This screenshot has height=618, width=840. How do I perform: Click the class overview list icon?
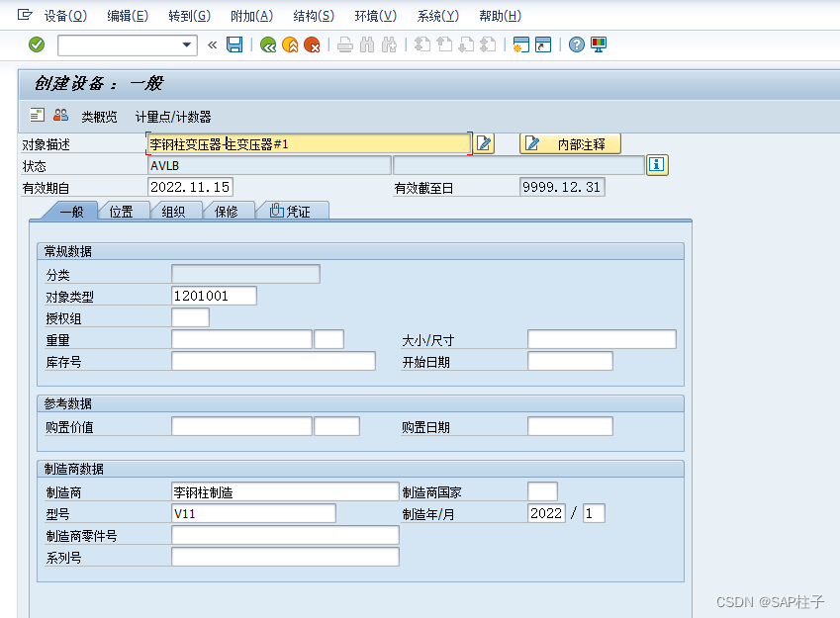tap(37, 115)
